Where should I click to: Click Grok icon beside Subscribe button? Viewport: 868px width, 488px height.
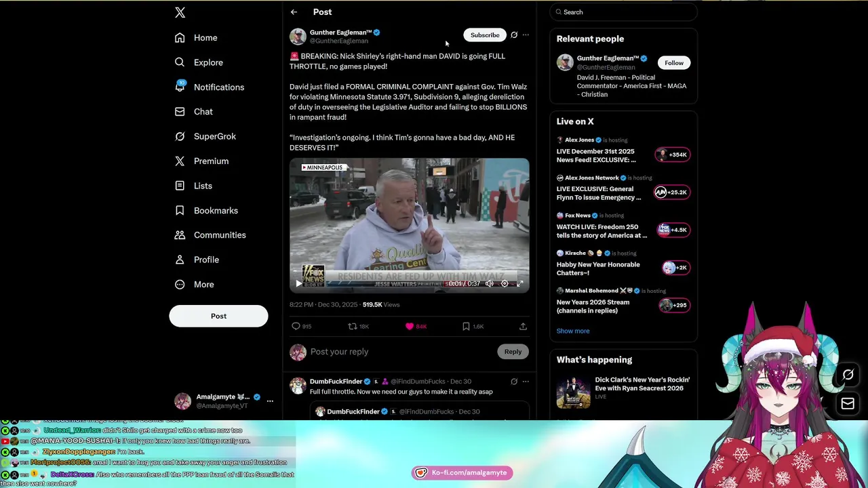click(x=514, y=35)
